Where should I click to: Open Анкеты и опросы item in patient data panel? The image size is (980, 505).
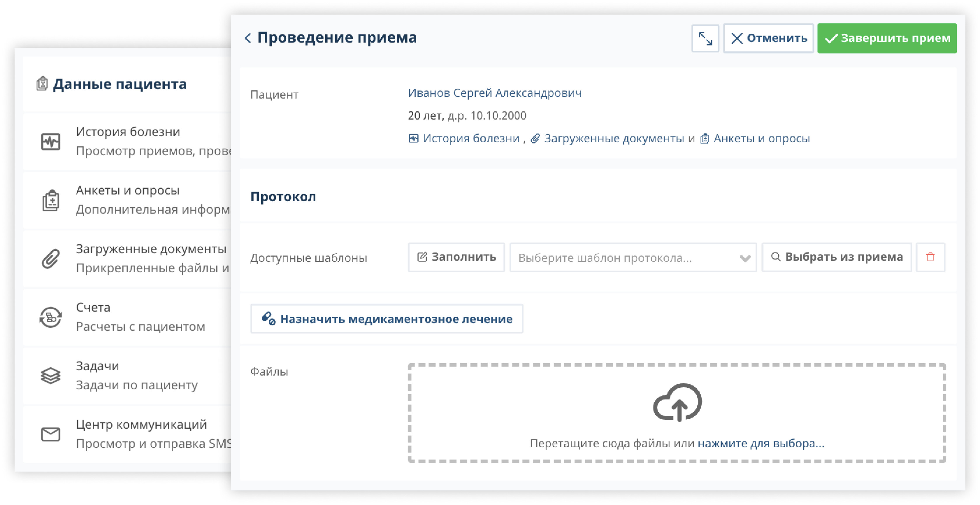[127, 200]
